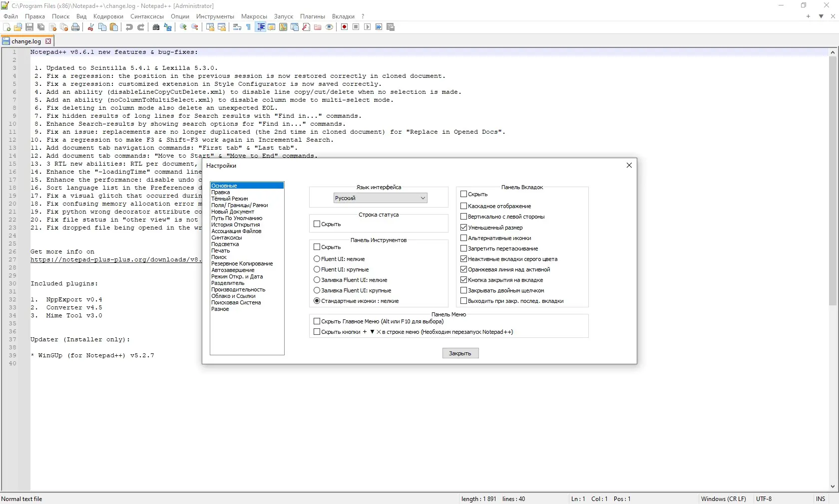This screenshot has height=504, width=839.
Task: Open the Плагины menu
Action: [313, 16]
